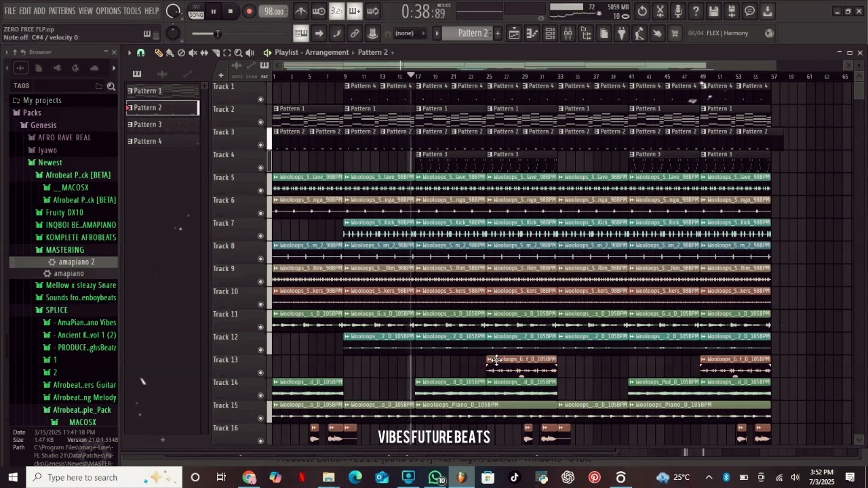Select the Zoom magnifier tool in playlist
Screen dimensions: 868x488
[238, 53]
